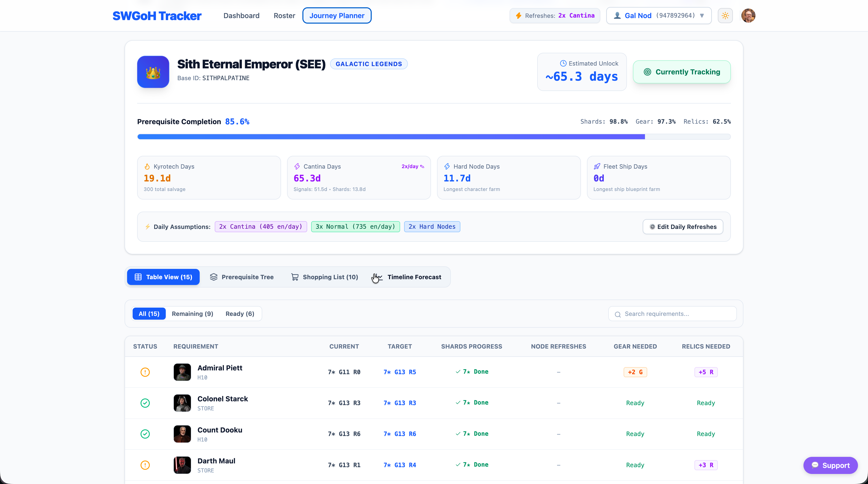Open the Refreshes 2x Cantina selector
This screenshot has width=868, height=484.
[x=555, y=16]
